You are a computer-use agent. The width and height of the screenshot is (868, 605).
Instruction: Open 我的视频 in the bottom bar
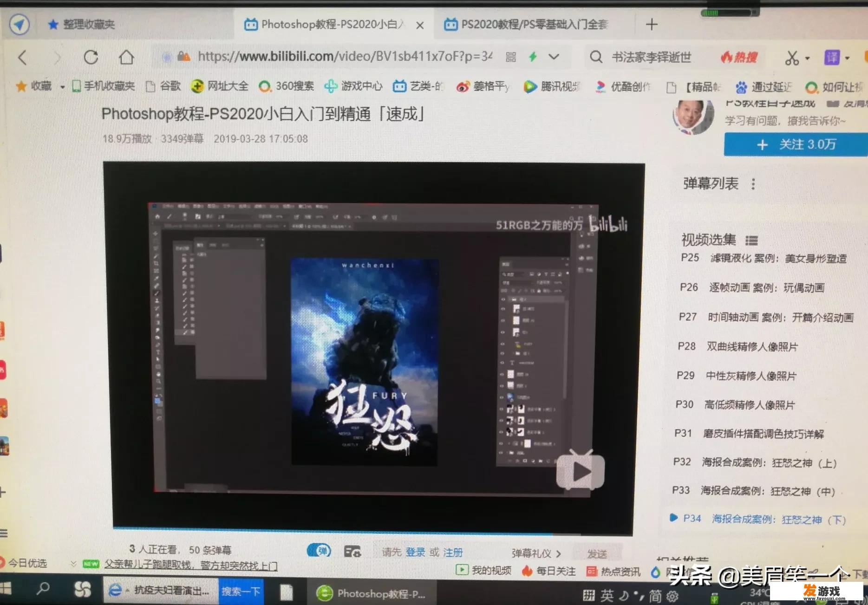point(483,570)
